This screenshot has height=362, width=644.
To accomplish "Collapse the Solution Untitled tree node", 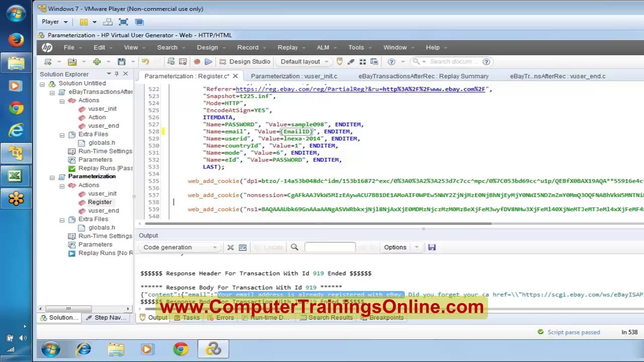I will point(42,84).
